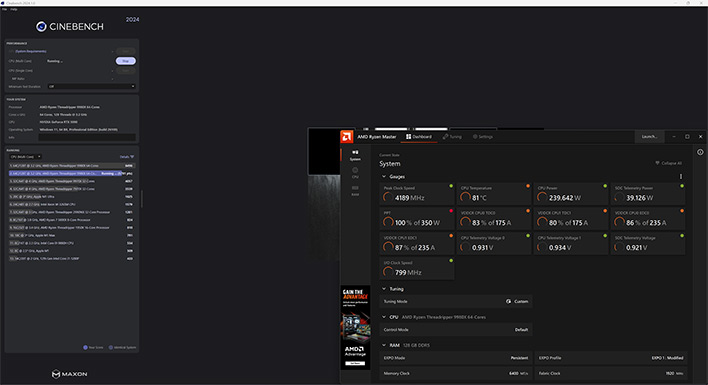Click the NVIDIA GeForce RTX GPU text
708x385 pixels.
pyautogui.click(x=58, y=122)
